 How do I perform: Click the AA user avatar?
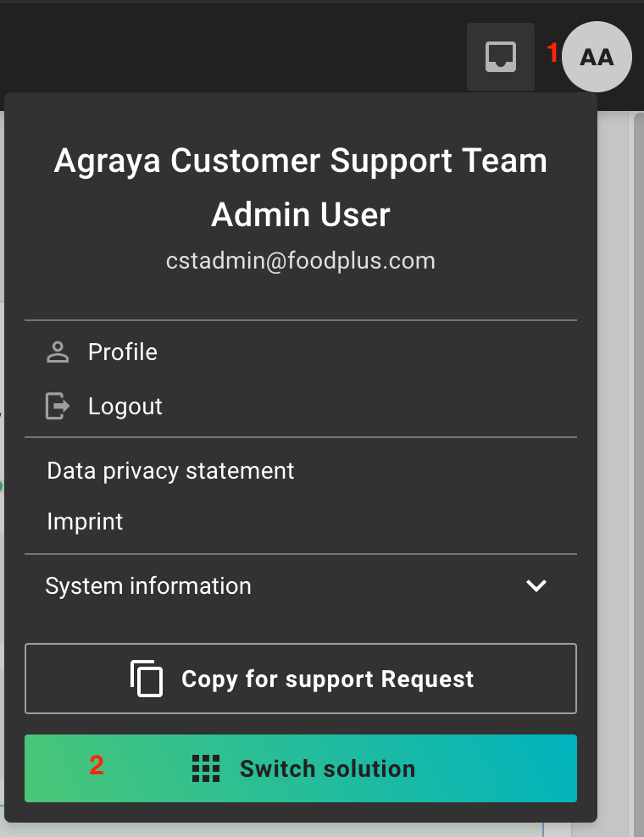coord(597,57)
